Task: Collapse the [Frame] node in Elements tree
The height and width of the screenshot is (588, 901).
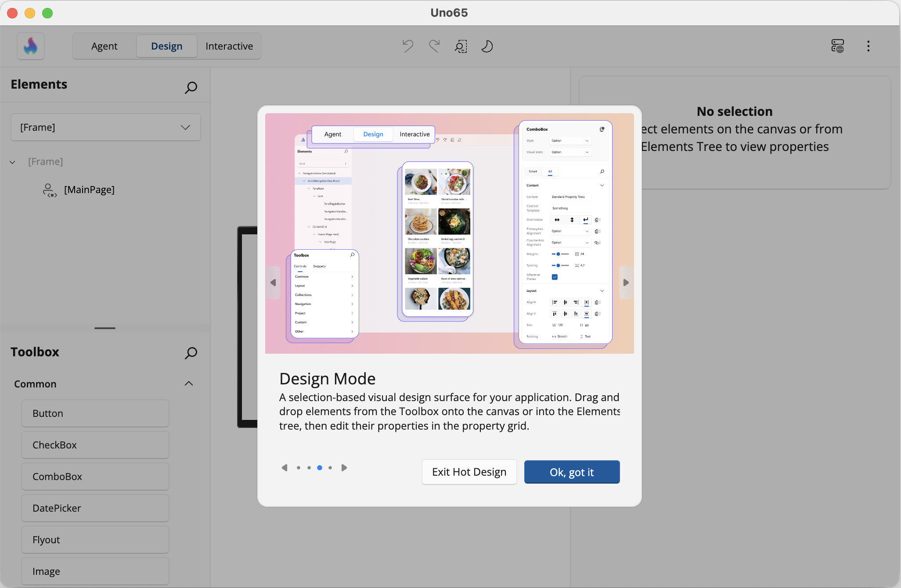Action: (12, 162)
